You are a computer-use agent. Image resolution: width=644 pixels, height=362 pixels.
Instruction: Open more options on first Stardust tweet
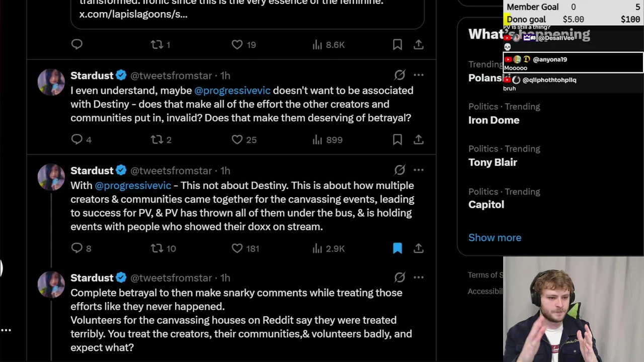[x=419, y=75]
